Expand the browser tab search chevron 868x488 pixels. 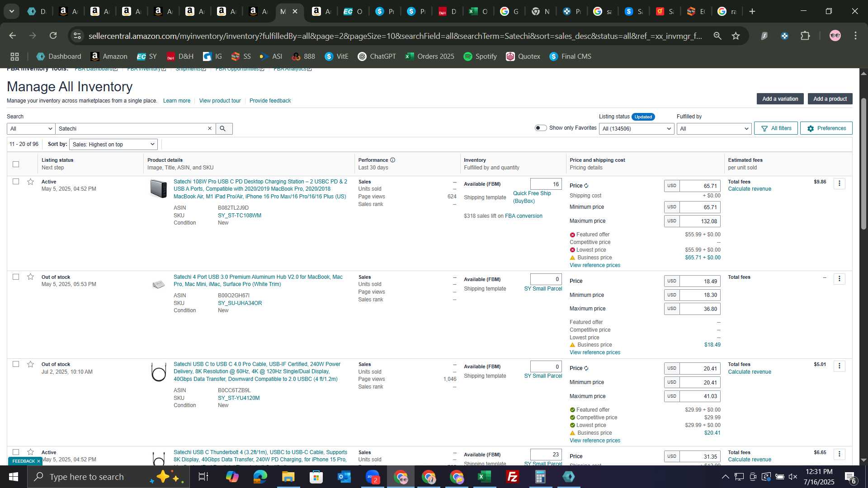point(11,11)
